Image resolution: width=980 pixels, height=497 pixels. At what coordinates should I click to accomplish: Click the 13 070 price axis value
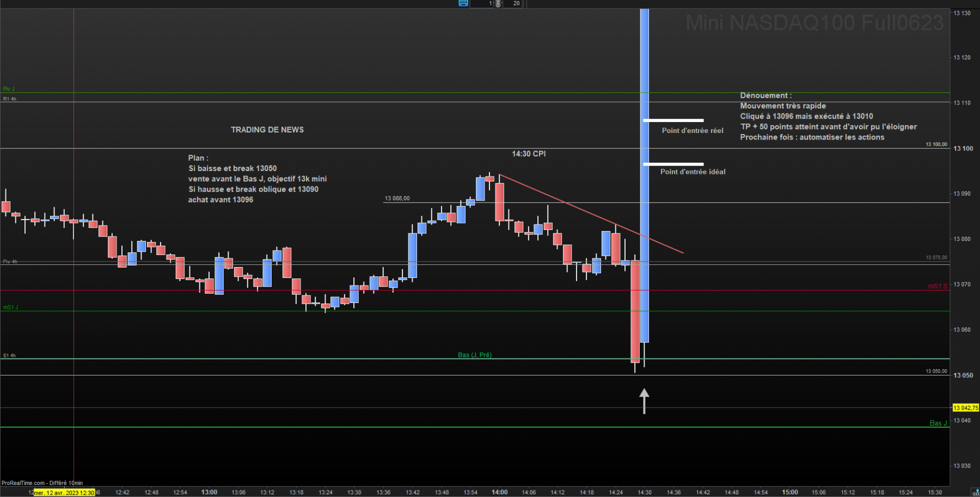[962, 284]
